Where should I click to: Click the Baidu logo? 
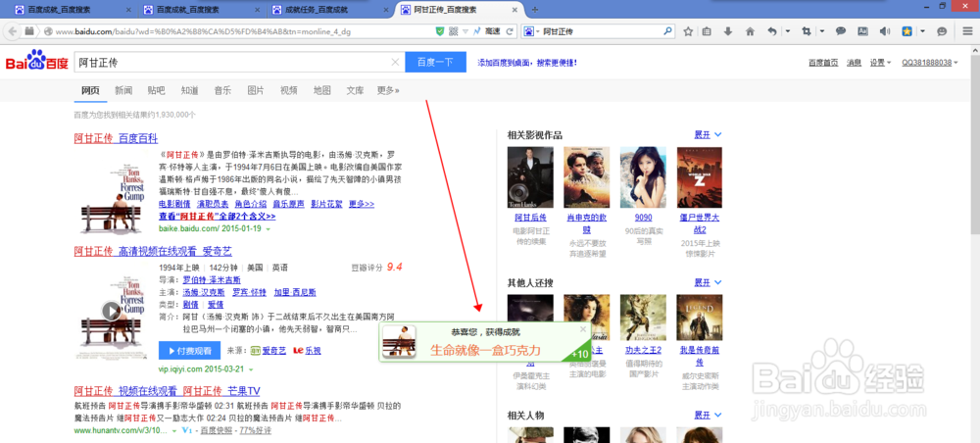pyautogui.click(x=36, y=61)
